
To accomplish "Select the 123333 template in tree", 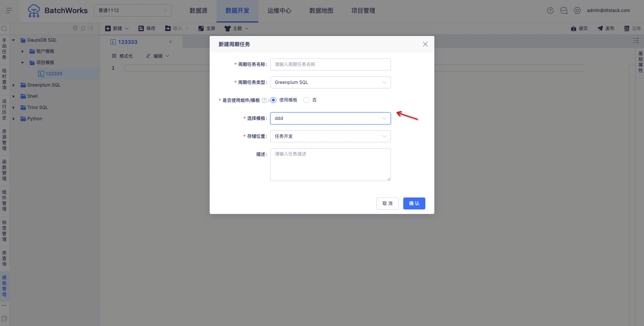I will tap(54, 74).
